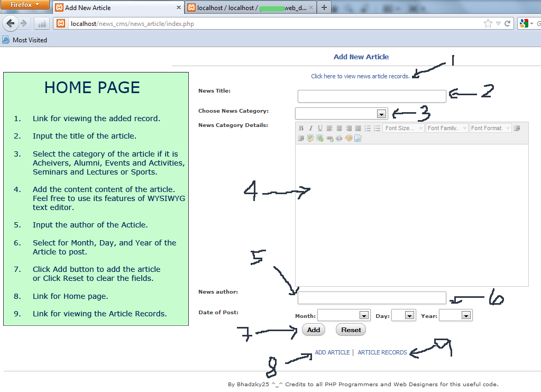Open the Firefox application menu
Screen dimensions: 541x392
coord(25,5)
